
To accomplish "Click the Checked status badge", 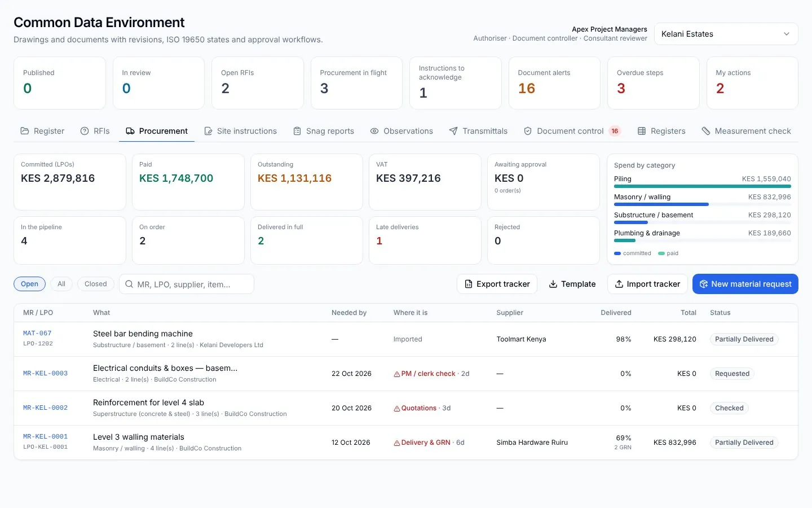I will [x=729, y=408].
